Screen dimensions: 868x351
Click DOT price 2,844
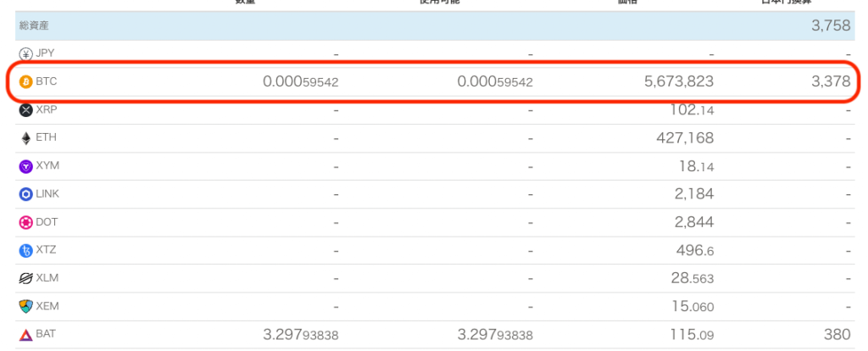pyautogui.click(x=694, y=223)
